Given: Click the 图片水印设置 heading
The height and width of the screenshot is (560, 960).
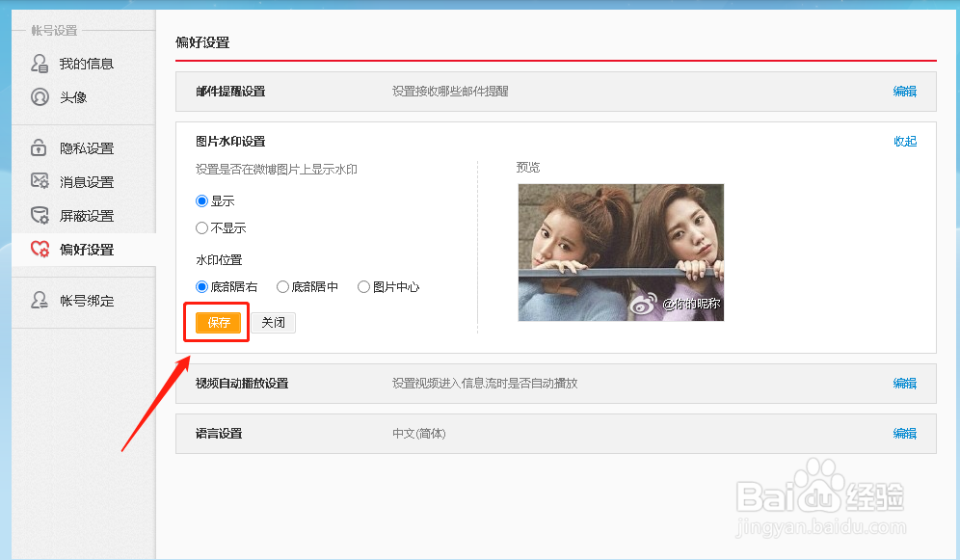Looking at the screenshot, I should point(230,142).
